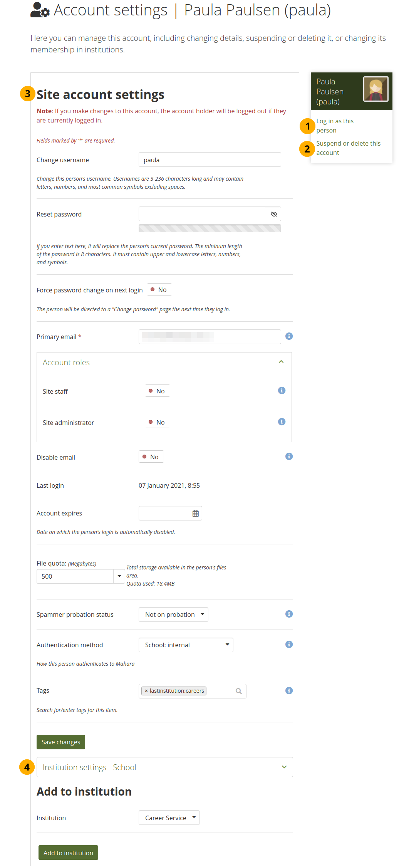The image size is (399, 868).
Task: Collapse the Account roles panel
Action: (x=281, y=362)
